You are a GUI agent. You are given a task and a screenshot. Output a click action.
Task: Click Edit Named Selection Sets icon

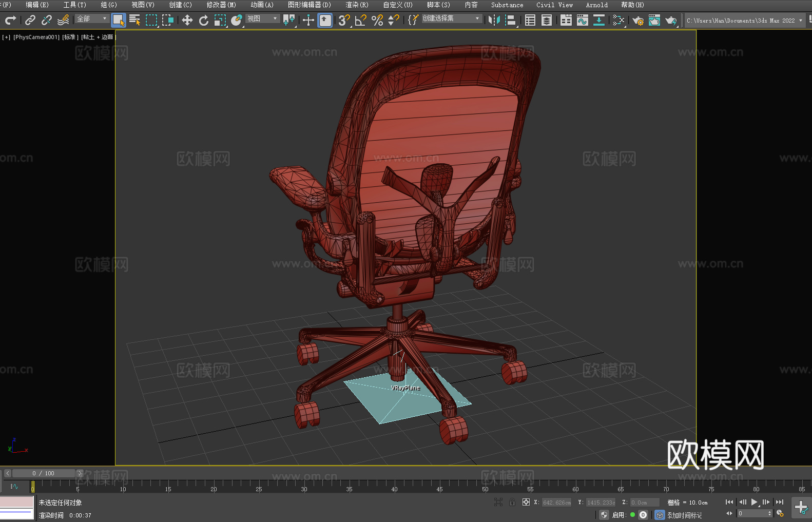click(413, 20)
